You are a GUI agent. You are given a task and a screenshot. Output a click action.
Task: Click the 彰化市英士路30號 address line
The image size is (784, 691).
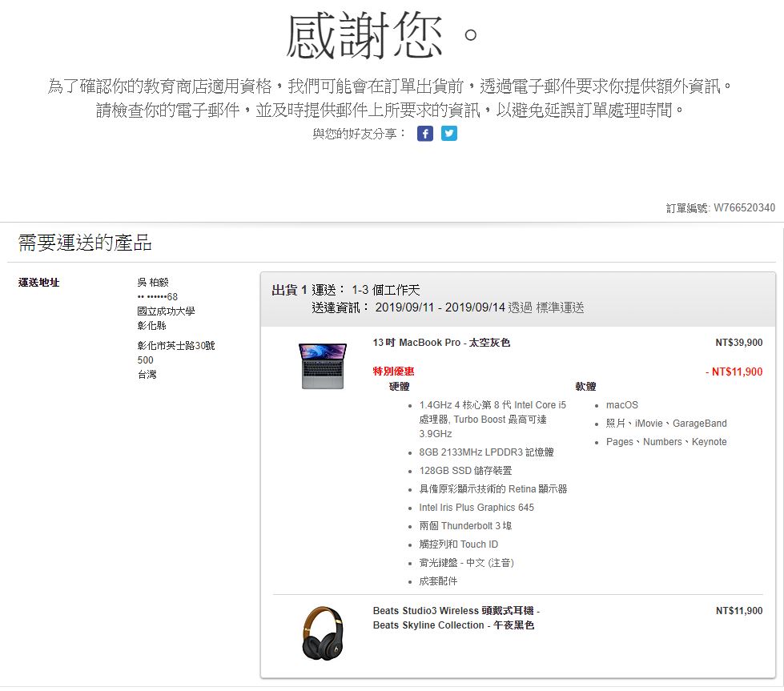tap(176, 346)
